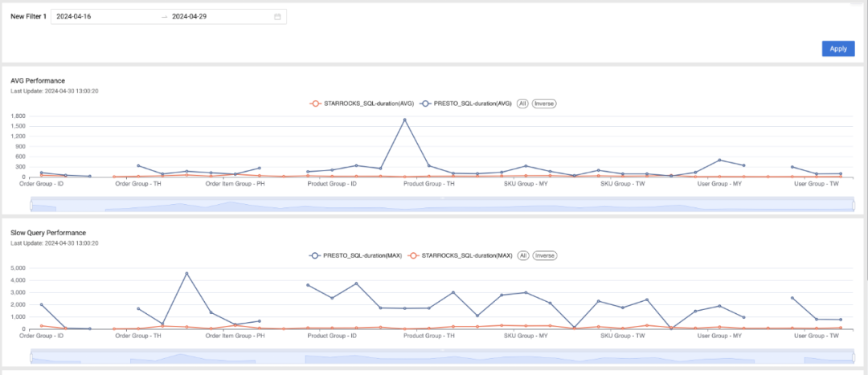Click the Slow Query zoom slider left handle
Viewport: 868px width, 375px height.
click(31, 358)
